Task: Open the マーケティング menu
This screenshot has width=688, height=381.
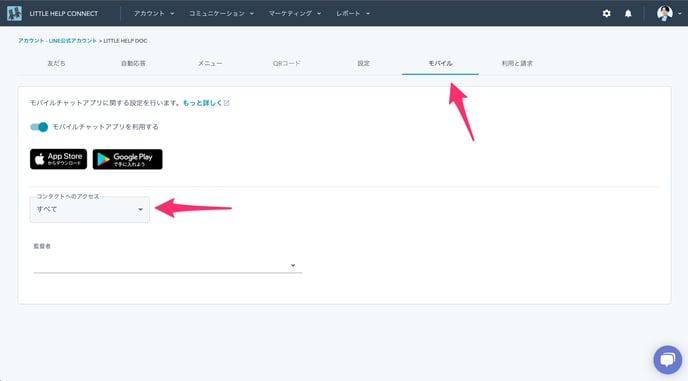Action: 294,14
